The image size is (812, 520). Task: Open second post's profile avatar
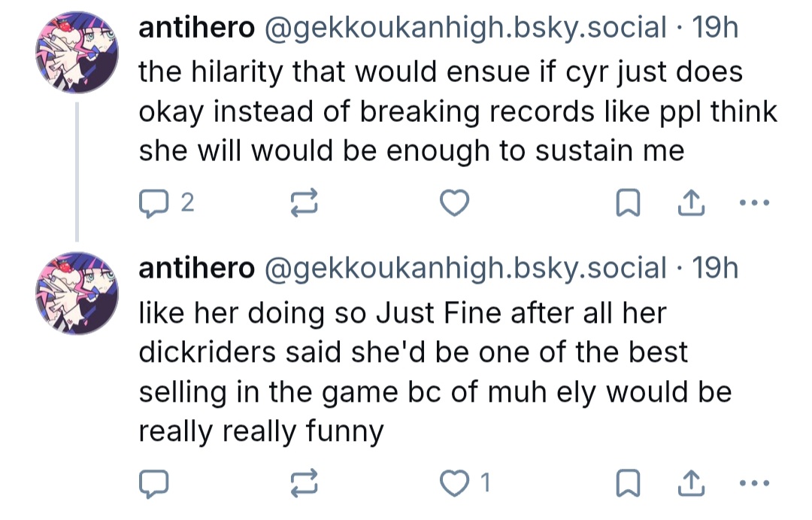click(x=77, y=293)
